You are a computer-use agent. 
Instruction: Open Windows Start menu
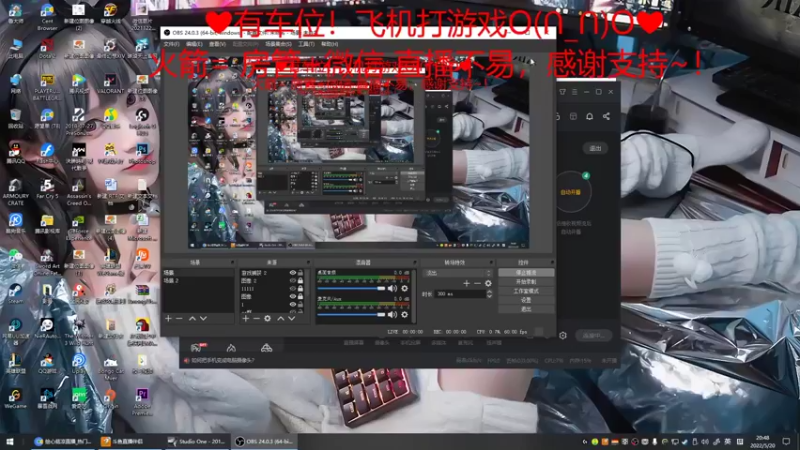pyautogui.click(x=10, y=441)
